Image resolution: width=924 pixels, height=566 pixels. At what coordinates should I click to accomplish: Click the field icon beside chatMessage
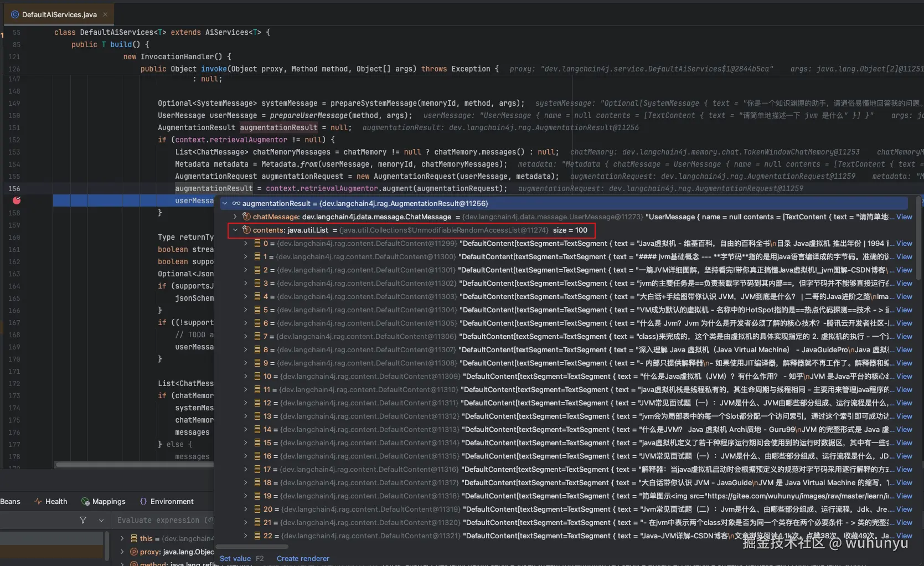pyautogui.click(x=247, y=217)
